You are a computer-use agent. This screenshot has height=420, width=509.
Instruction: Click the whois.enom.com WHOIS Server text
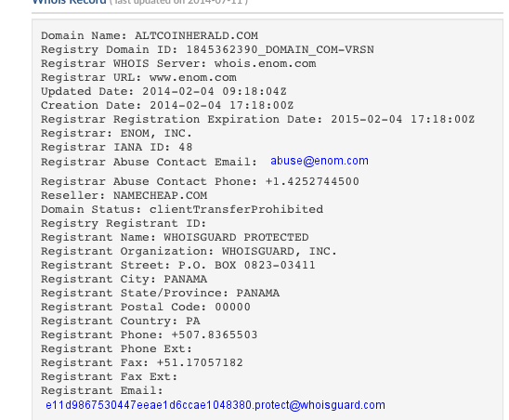point(266,63)
